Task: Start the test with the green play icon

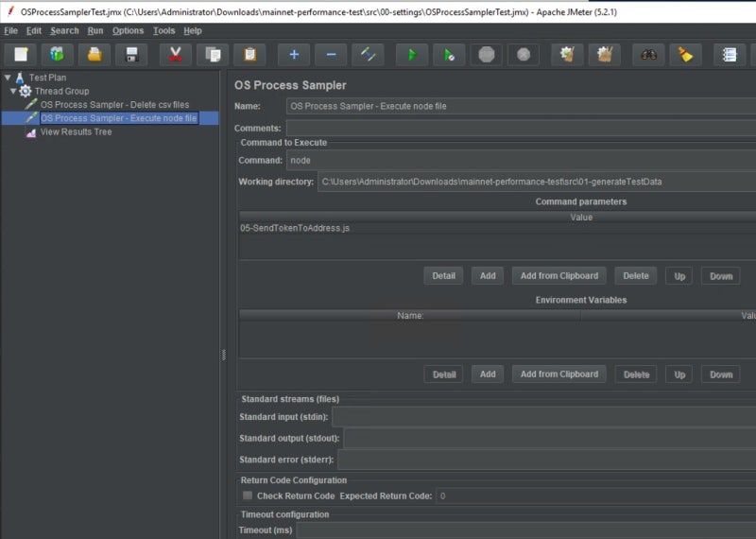Action: tap(412, 55)
